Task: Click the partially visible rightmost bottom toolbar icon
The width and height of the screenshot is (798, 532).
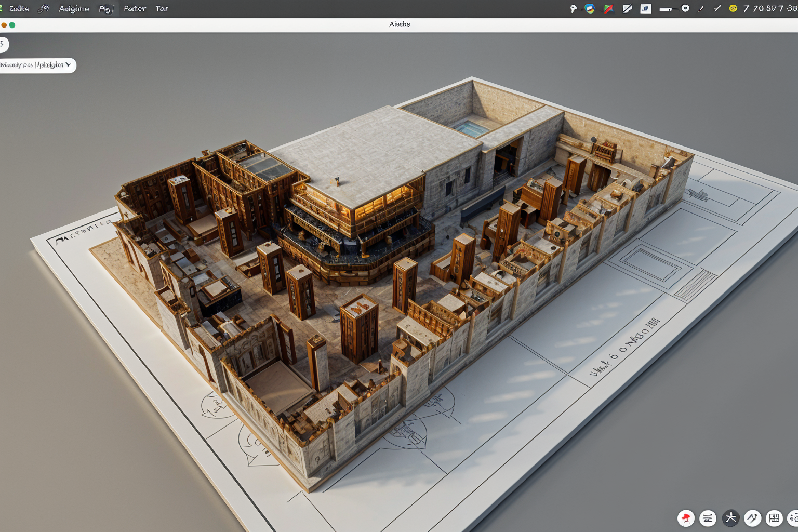Action: [793, 518]
